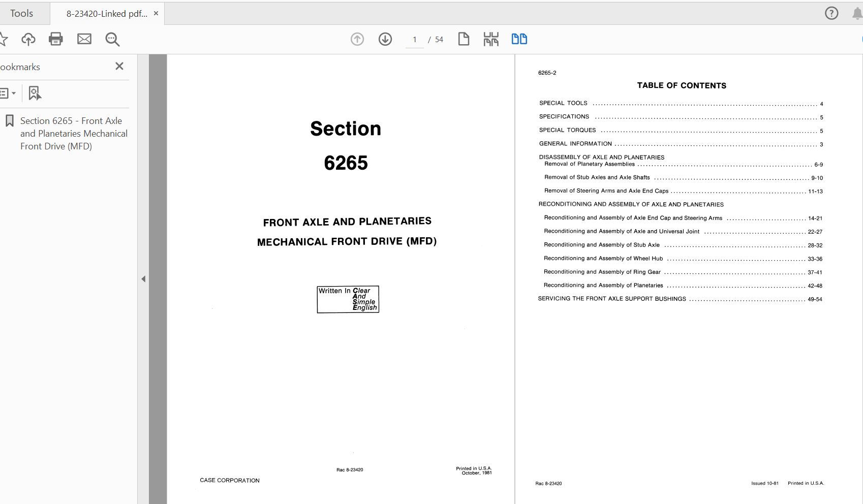The width and height of the screenshot is (863, 504).
Task: Open Reconditioning and Assembly of Ring Gear
Action: coord(683,272)
